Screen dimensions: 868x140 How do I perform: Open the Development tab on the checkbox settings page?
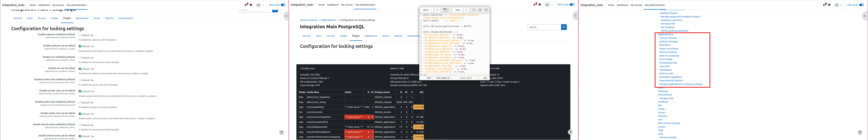tap(126, 18)
